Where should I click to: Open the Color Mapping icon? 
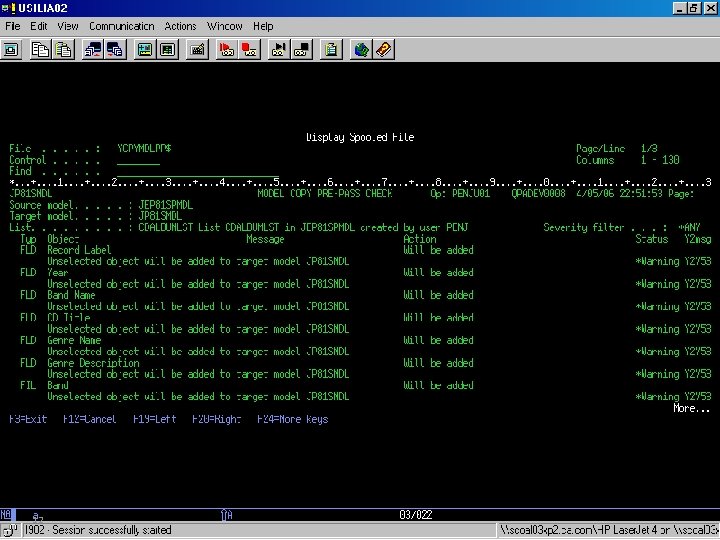[168, 50]
